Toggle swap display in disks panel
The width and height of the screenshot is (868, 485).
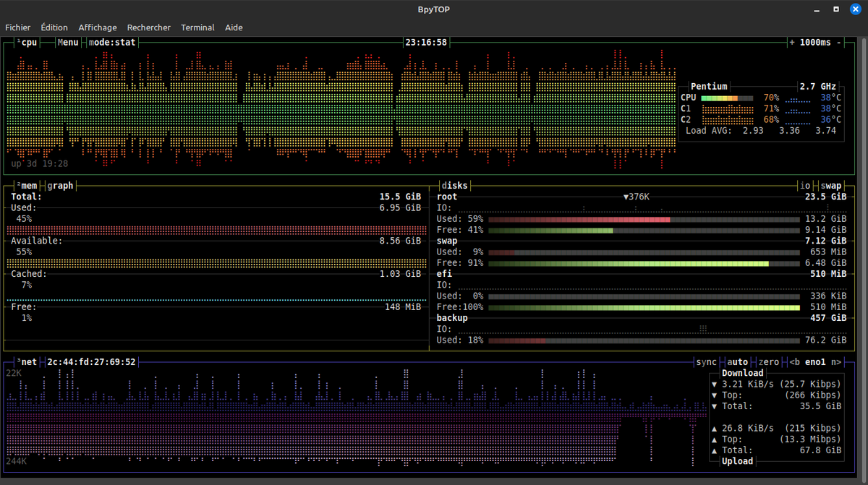coord(832,186)
